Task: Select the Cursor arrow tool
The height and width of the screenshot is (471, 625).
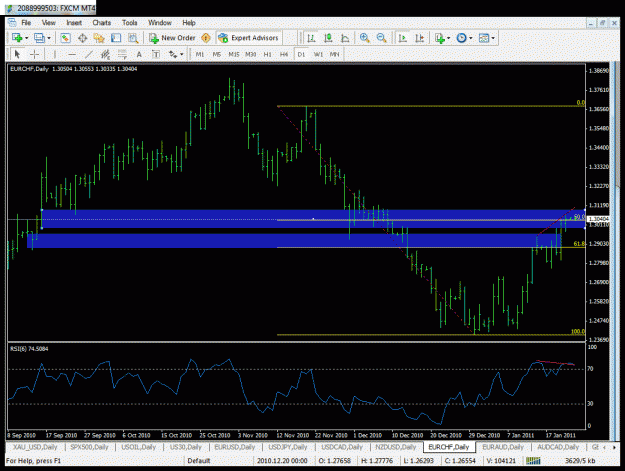Action: point(17,54)
